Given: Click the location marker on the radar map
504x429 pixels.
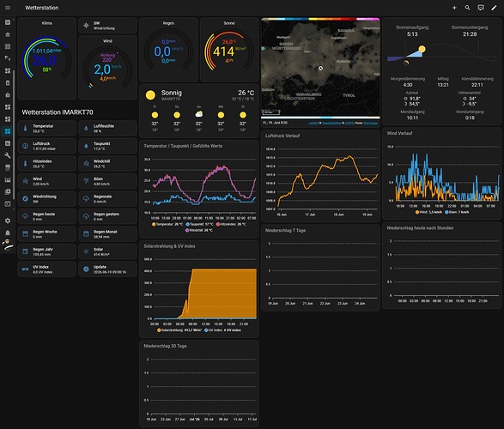Looking at the screenshot, I should coord(320,68).
